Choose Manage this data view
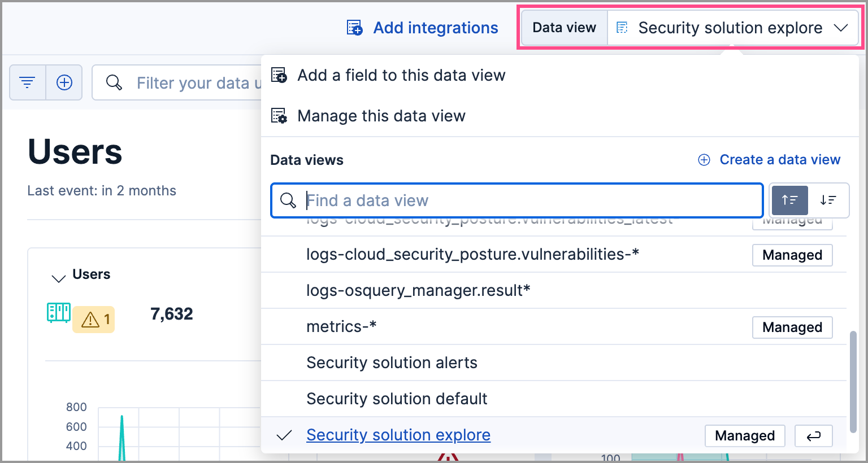The height and width of the screenshot is (463, 868). click(381, 115)
